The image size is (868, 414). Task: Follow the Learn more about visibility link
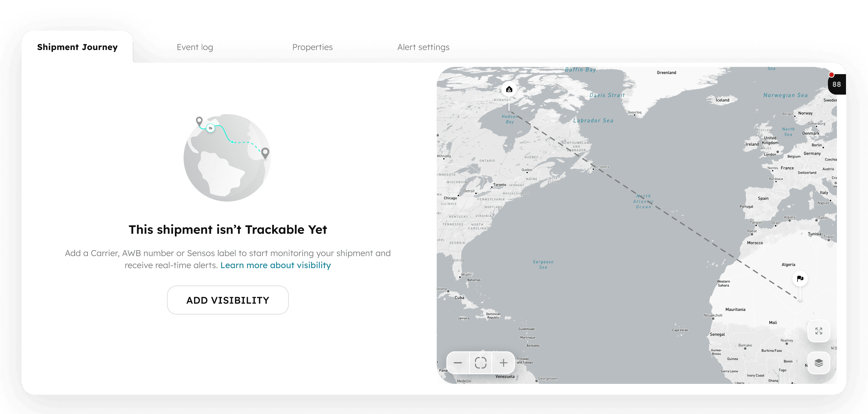pos(275,265)
